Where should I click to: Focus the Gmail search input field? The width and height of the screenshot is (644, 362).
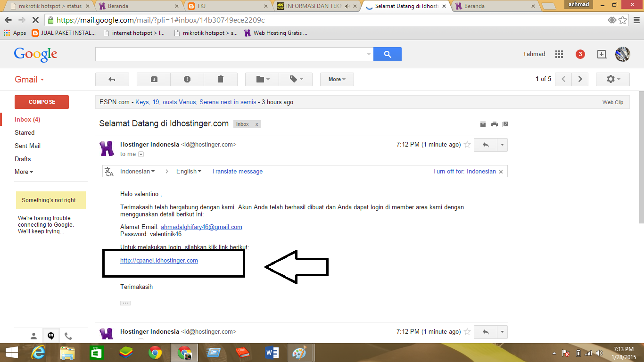coord(231,54)
